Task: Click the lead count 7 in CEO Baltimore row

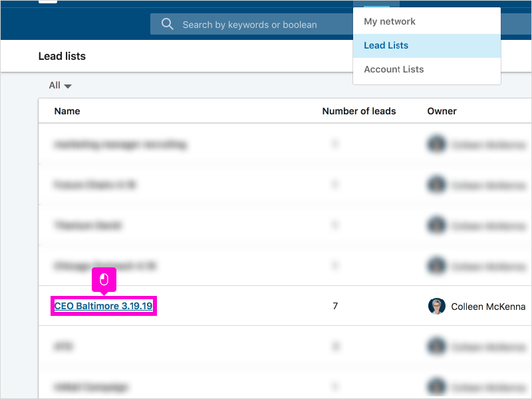Action: (335, 306)
